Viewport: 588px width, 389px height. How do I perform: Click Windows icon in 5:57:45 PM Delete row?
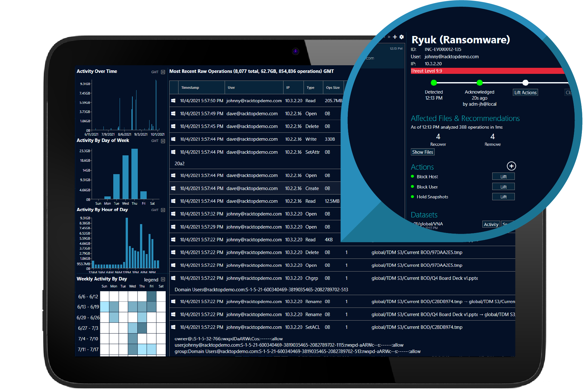[173, 126]
